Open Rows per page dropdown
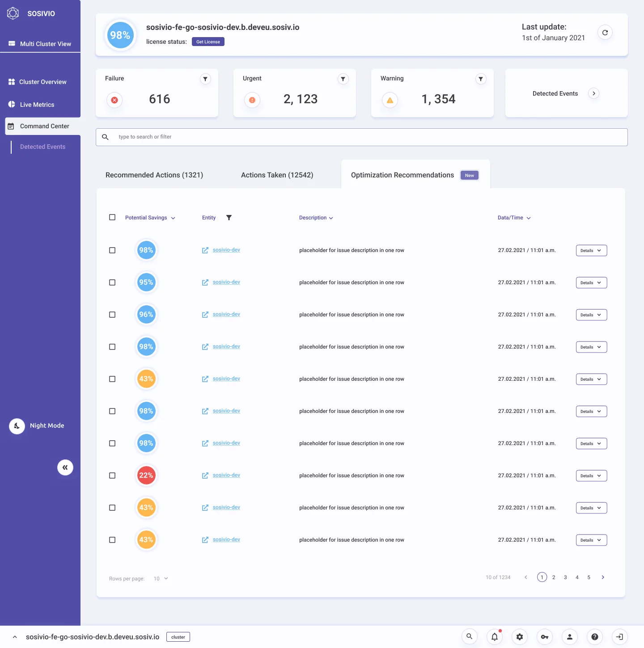The width and height of the screenshot is (644, 648). tap(161, 578)
